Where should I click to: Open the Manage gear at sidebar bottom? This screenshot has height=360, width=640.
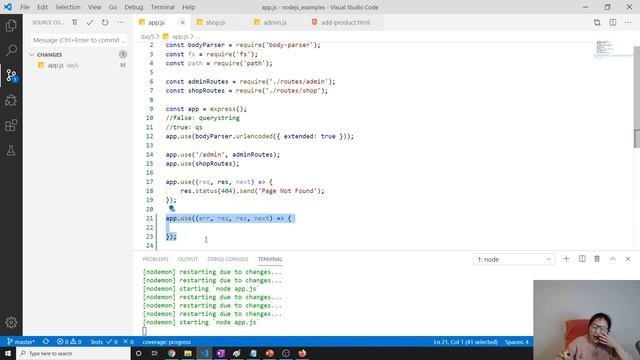[x=11, y=322]
